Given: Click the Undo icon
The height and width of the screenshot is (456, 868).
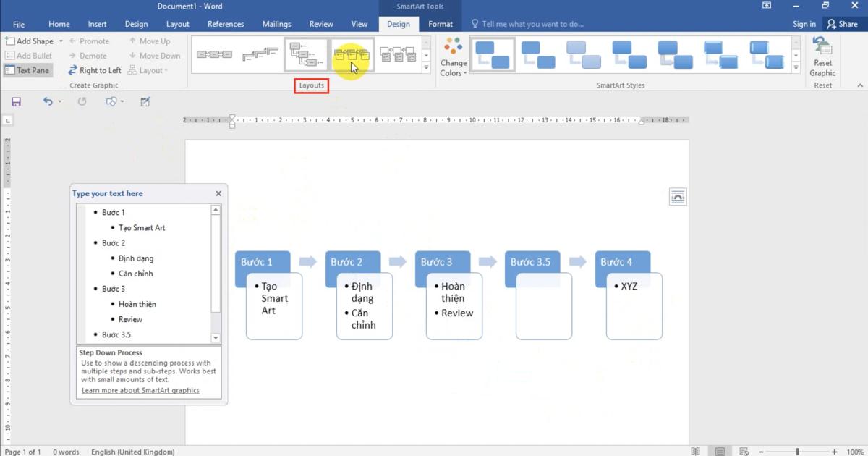Looking at the screenshot, I should point(48,102).
